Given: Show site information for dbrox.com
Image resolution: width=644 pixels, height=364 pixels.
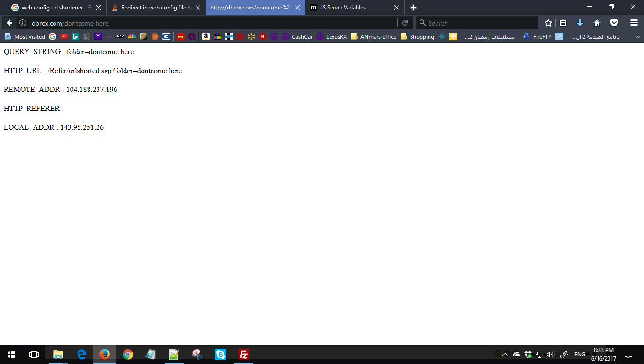Looking at the screenshot, I should tap(22, 23).
